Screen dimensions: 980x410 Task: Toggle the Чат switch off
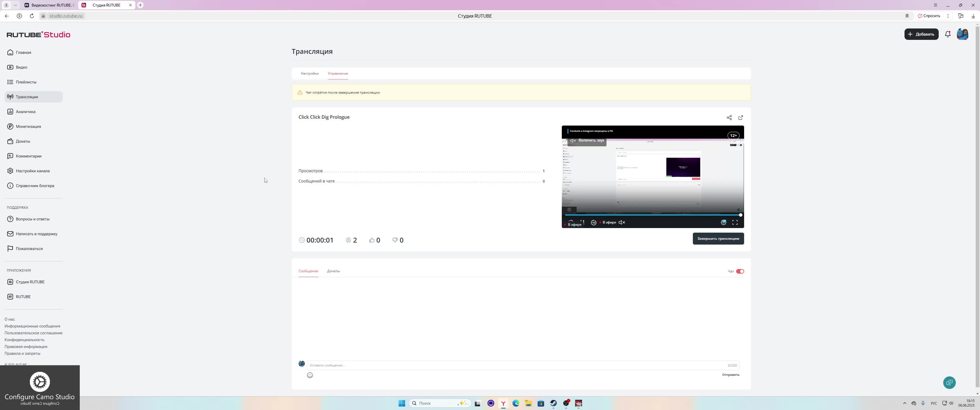coord(740,272)
